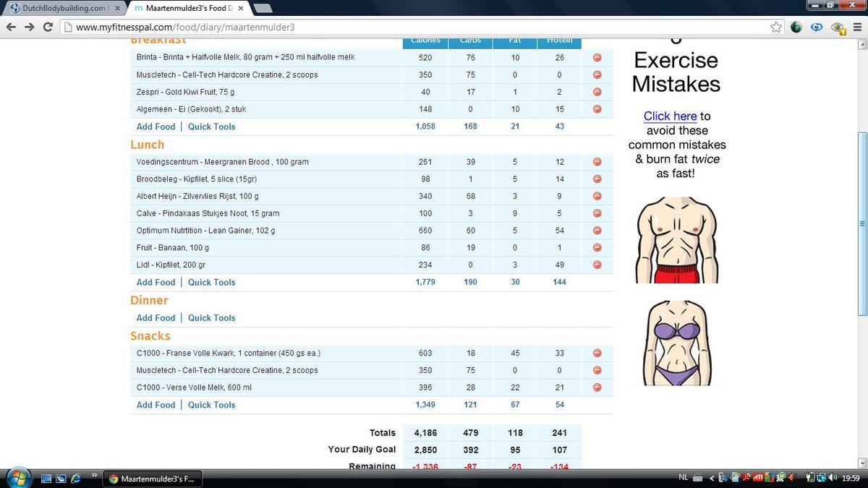Screen dimensions: 868x488
Task: Open Quick Tools under Dinner
Action: point(211,318)
